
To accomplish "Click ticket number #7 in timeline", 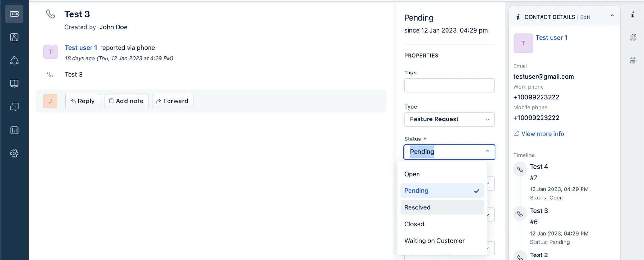I will click(534, 178).
